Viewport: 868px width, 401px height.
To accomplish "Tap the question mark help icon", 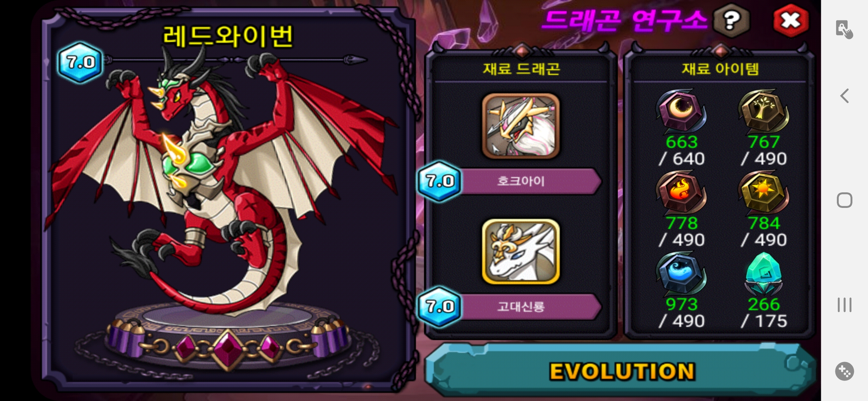I will tap(731, 20).
